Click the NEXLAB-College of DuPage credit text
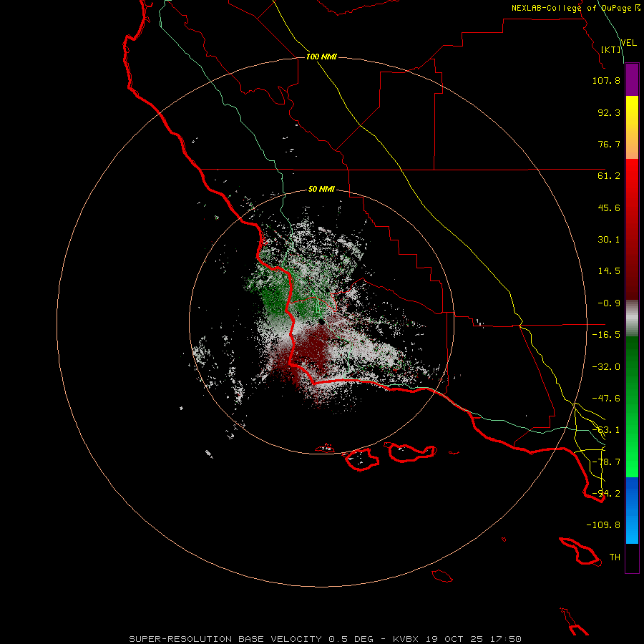The width and height of the screenshot is (644, 644). click(x=576, y=8)
